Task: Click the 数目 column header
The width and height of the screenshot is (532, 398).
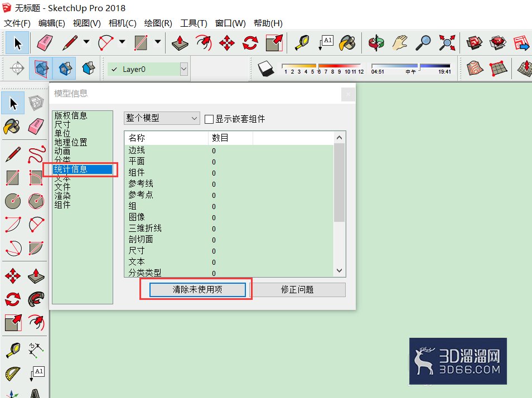Action: coord(230,138)
